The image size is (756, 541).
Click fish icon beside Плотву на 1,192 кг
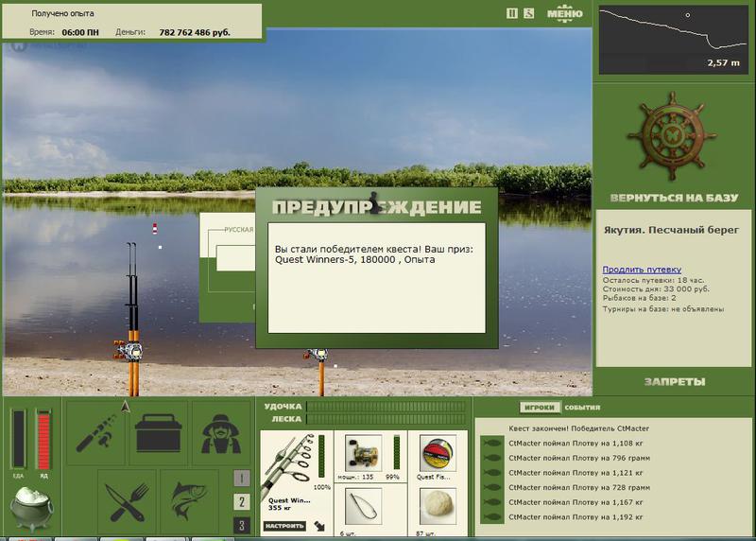(491, 516)
